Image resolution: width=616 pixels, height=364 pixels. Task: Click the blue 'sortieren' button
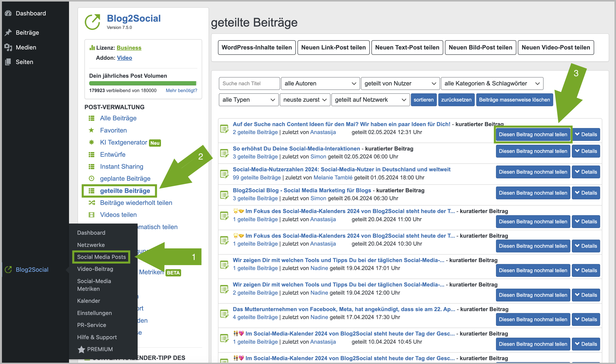424,100
